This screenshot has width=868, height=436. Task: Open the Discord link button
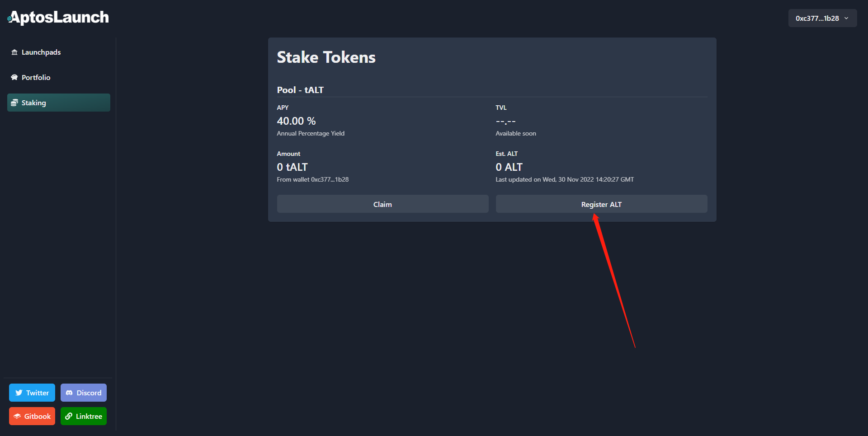pyautogui.click(x=84, y=393)
